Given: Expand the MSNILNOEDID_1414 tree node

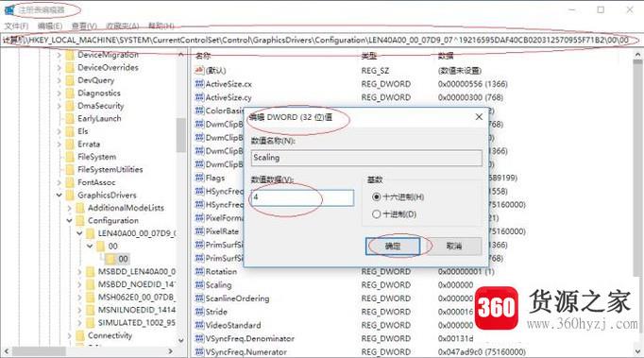Looking at the screenshot, I should click(x=79, y=310).
